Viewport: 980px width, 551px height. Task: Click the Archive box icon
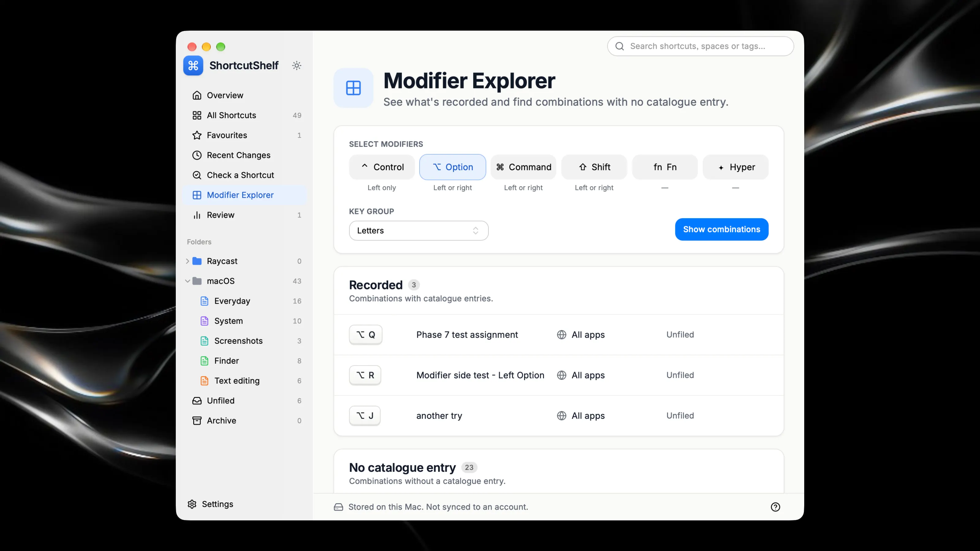tap(197, 421)
